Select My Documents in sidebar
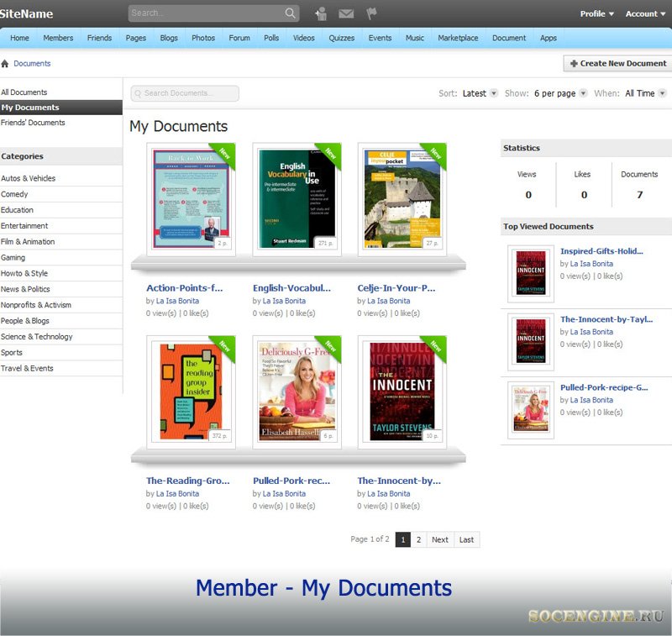The height and width of the screenshot is (636, 672). tap(61, 108)
